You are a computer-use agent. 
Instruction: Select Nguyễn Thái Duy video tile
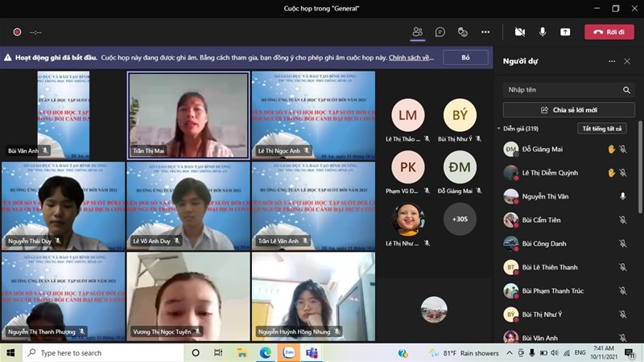pos(64,206)
